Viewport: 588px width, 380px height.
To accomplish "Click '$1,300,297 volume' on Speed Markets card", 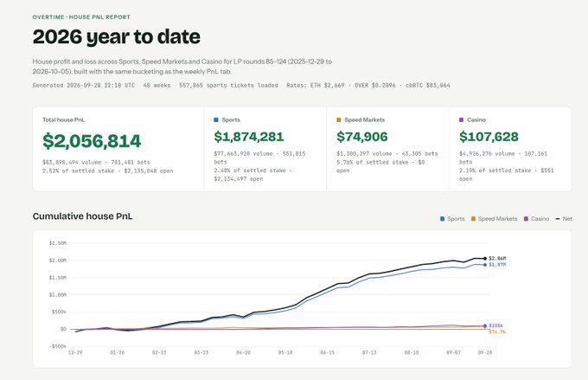I will click(363, 153).
